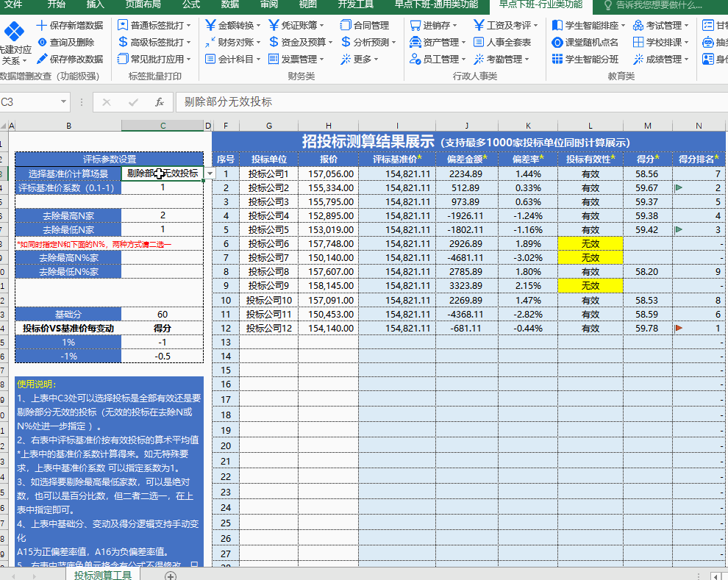
Task: Open 课堂随机点名 tool
Action: [585, 42]
